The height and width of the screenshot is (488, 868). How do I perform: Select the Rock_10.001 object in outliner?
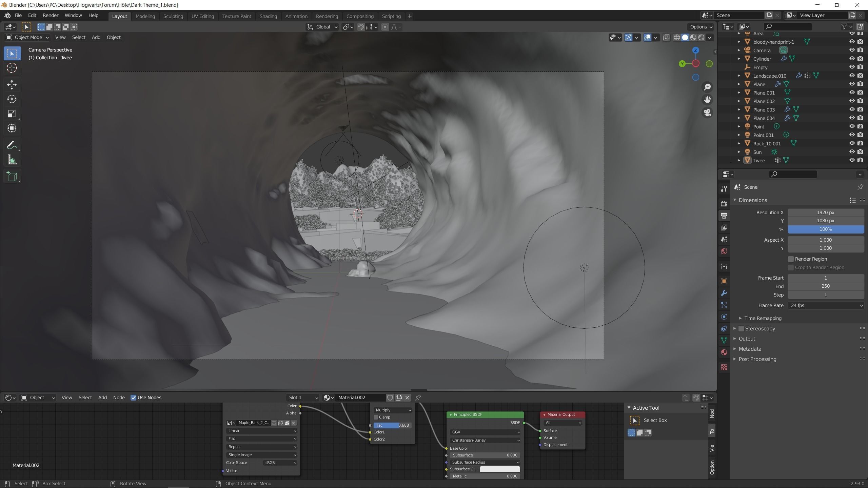click(x=767, y=143)
